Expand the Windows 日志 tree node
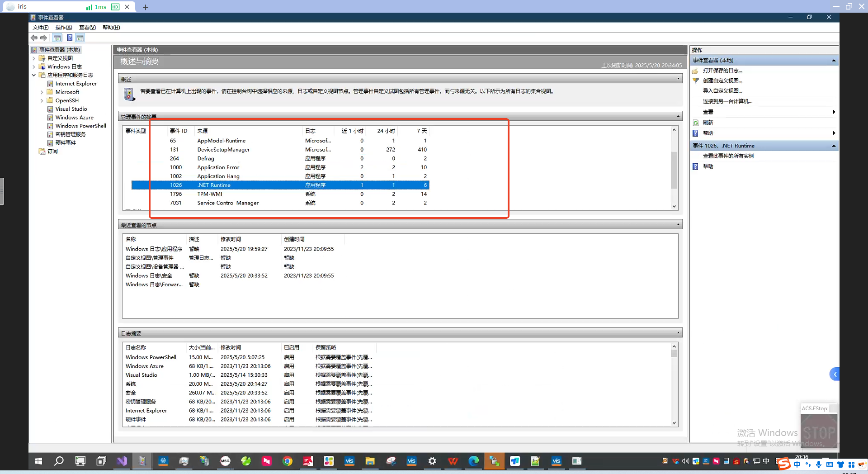The height and width of the screenshot is (474, 868). coord(34,67)
